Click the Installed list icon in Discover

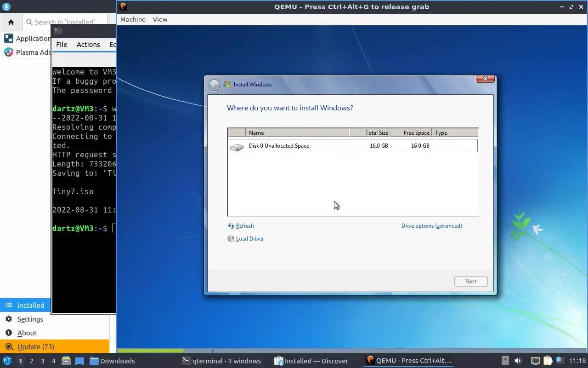(9, 305)
